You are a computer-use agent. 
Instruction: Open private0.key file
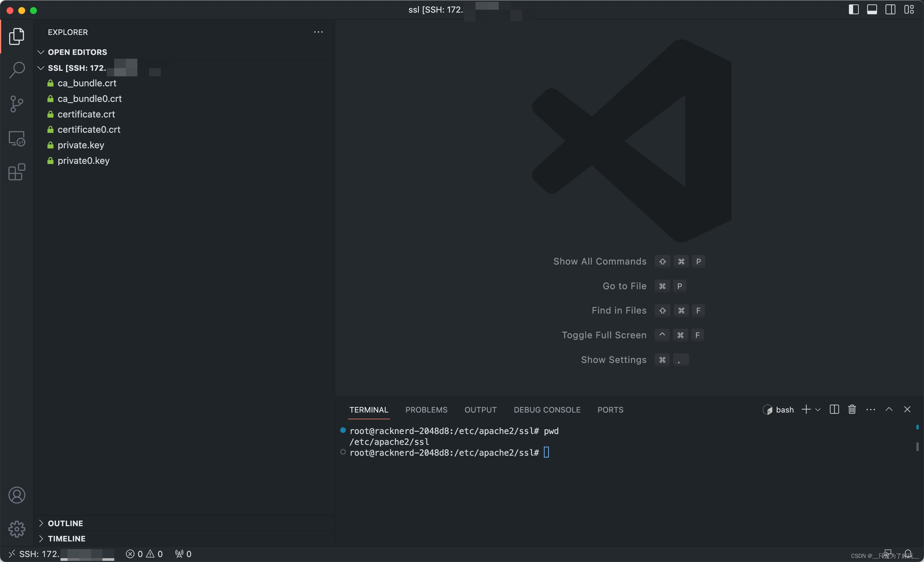tap(184, 161)
